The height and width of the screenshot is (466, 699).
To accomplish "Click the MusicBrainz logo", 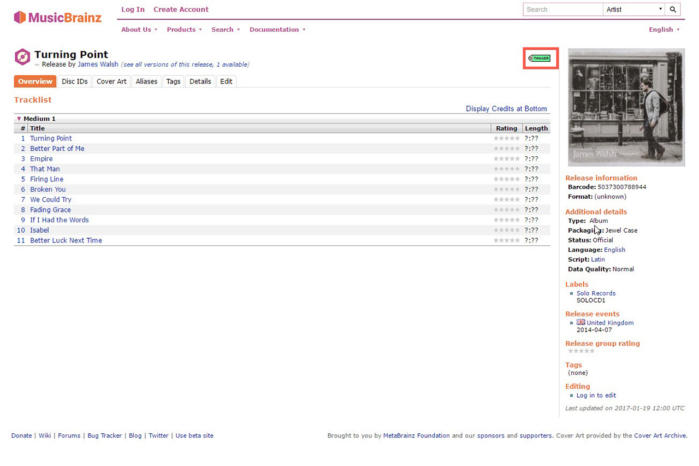I will pyautogui.click(x=58, y=17).
